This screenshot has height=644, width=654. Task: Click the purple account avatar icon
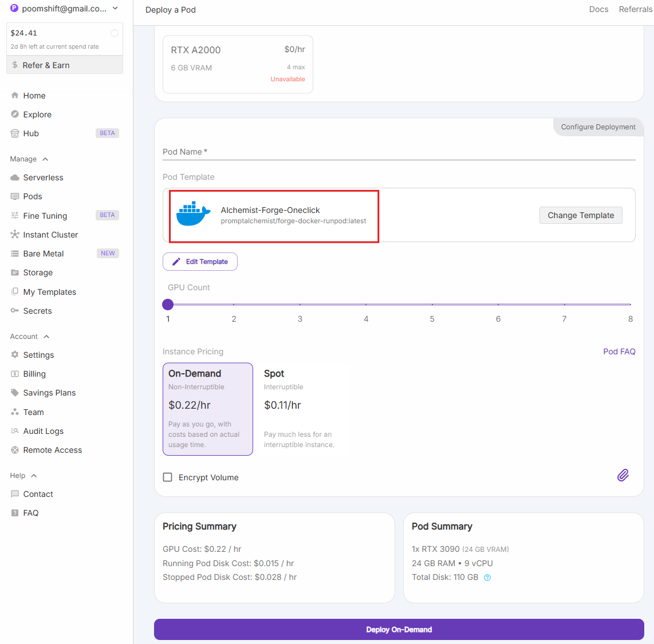click(14, 8)
